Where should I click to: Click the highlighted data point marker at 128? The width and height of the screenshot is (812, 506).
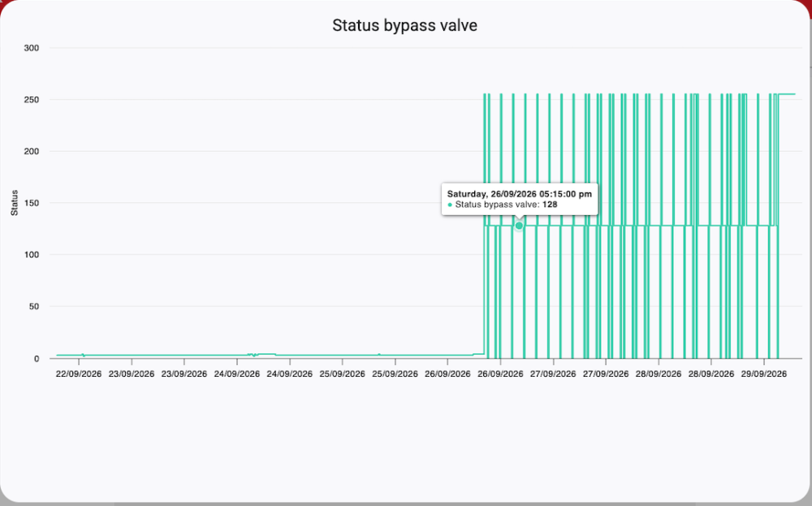click(x=519, y=226)
